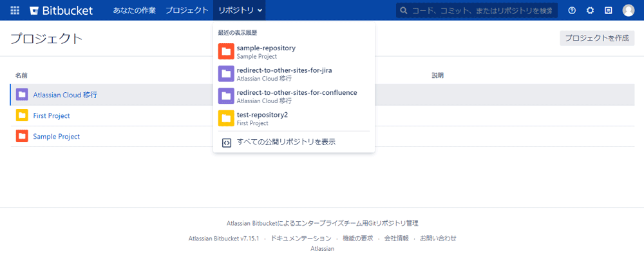Open the Sample Project link
644x256 pixels.
click(x=56, y=136)
